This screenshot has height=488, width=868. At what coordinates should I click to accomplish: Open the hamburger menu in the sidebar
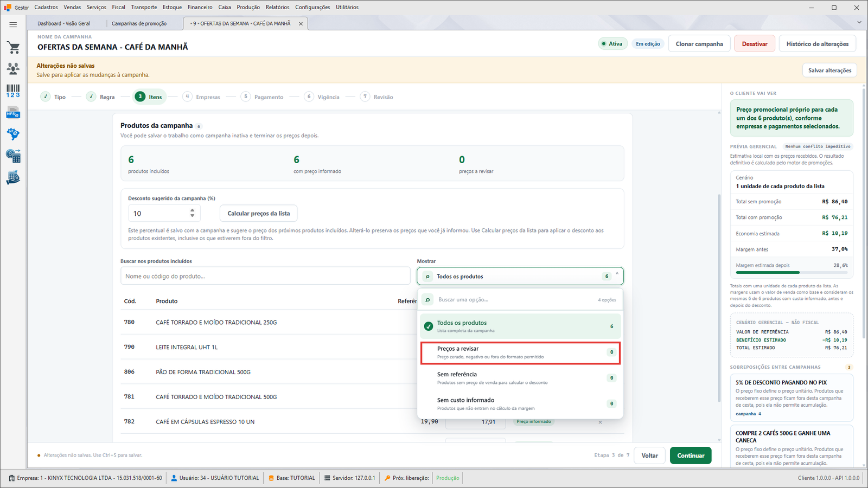13,24
